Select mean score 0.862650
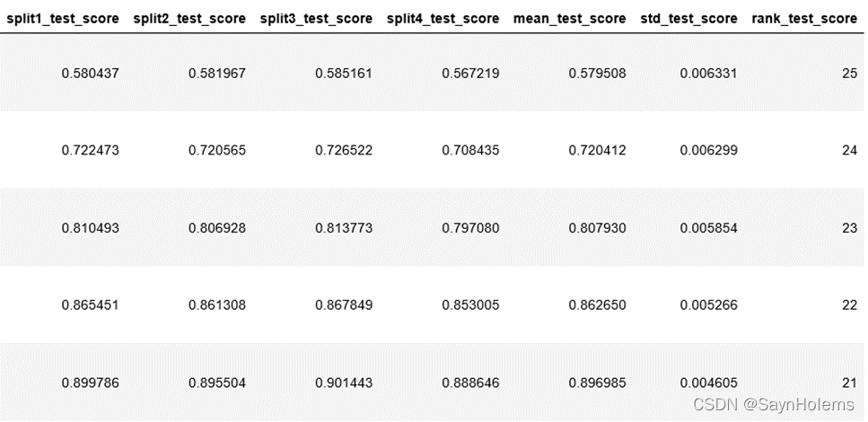Viewport: 868px width, 422px height. (x=597, y=305)
